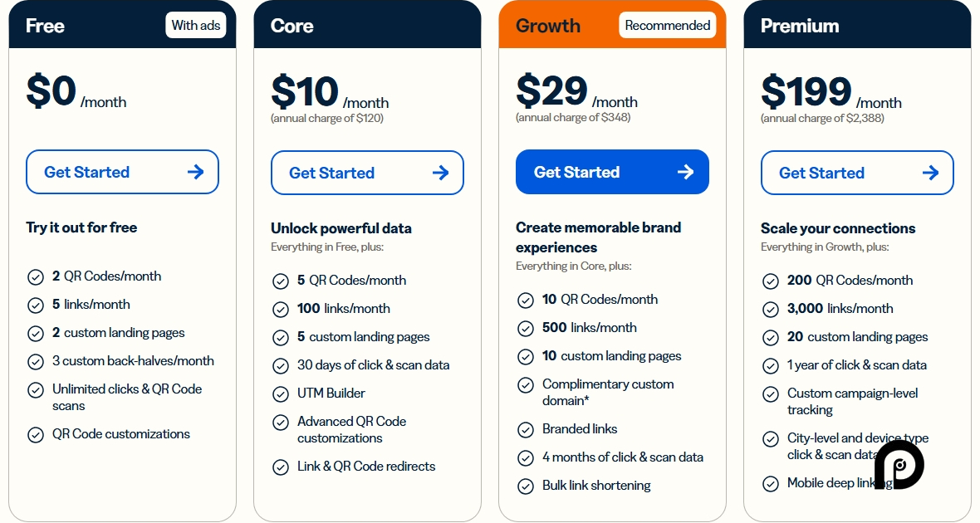
Task: Toggle the check next to Link & QR Code redirects
Action: (x=281, y=467)
